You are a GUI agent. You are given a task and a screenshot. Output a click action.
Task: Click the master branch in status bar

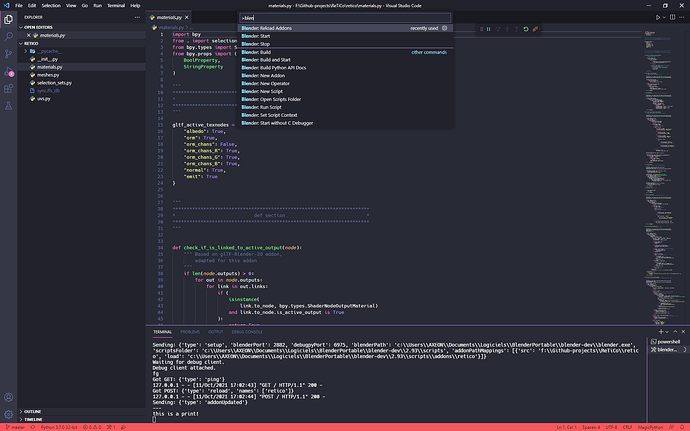click(15, 427)
